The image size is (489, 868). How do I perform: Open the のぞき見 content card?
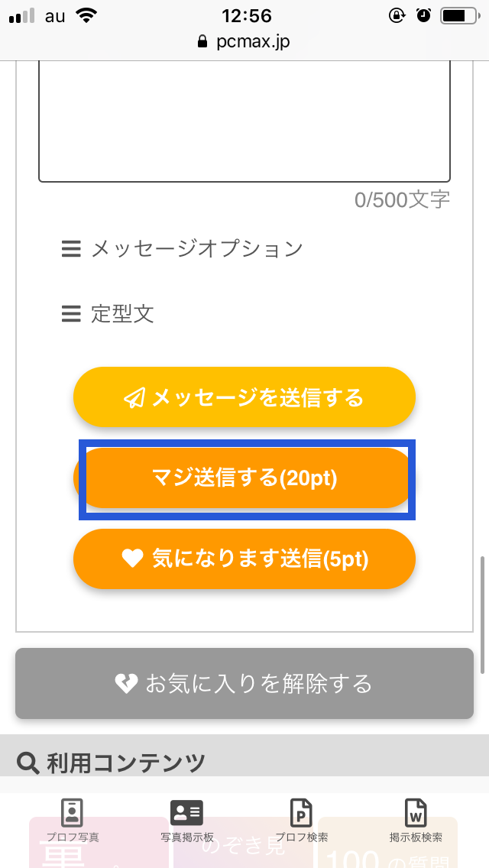pyautogui.click(x=244, y=848)
